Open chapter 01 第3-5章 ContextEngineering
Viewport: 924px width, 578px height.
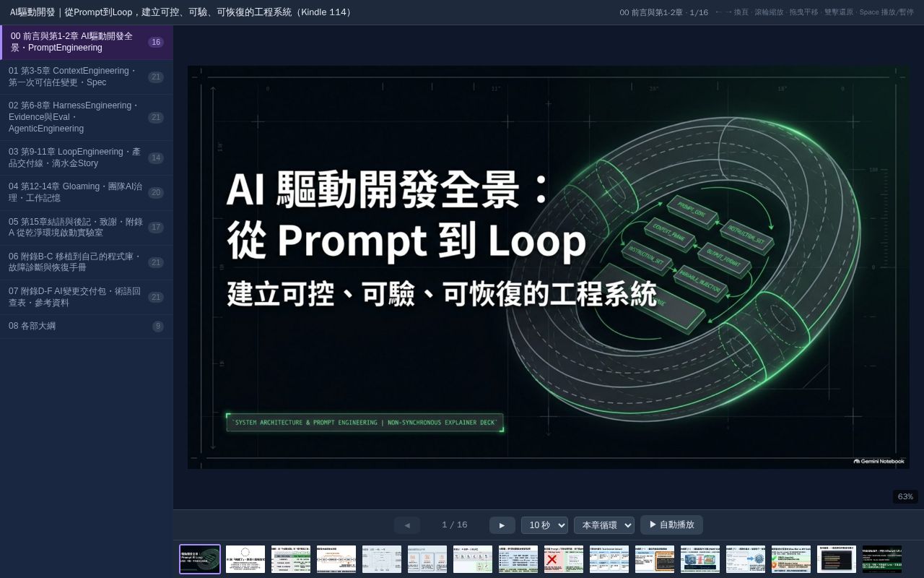(87, 77)
